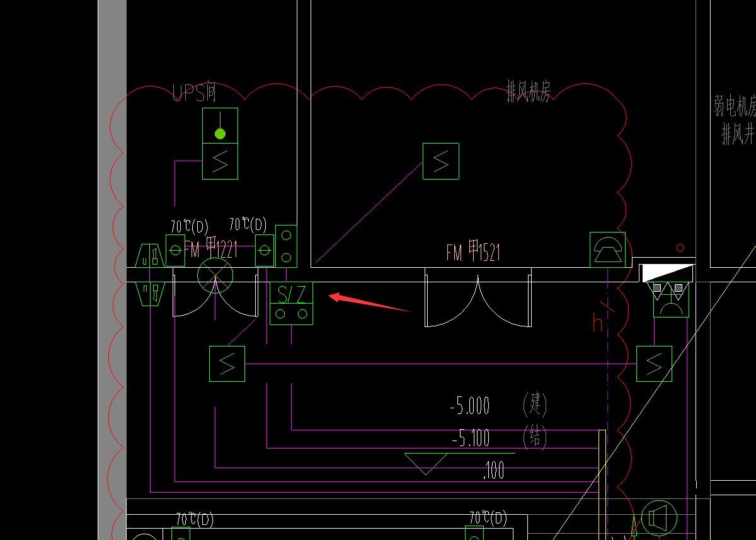This screenshot has width=756, height=540.
Task: Select the double door below FM 甲1521
Action: [478, 297]
